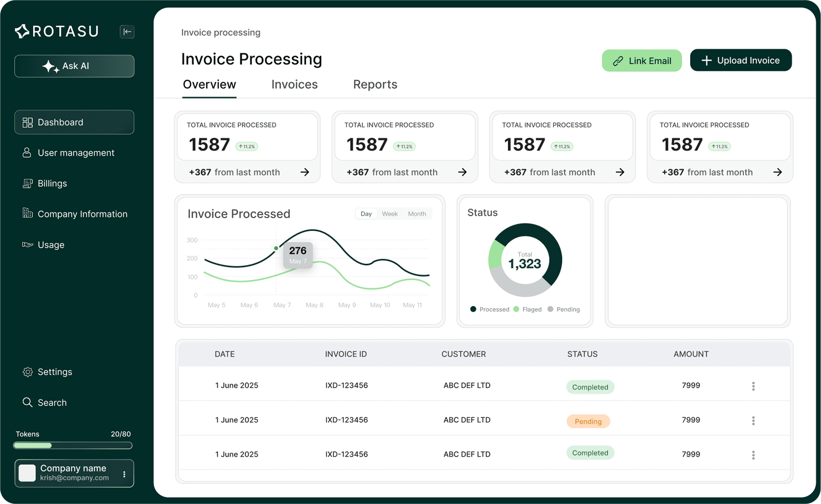Open Settings from the sidebar
The height and width of the screenshot is (504, 821).
coord(55,372)
